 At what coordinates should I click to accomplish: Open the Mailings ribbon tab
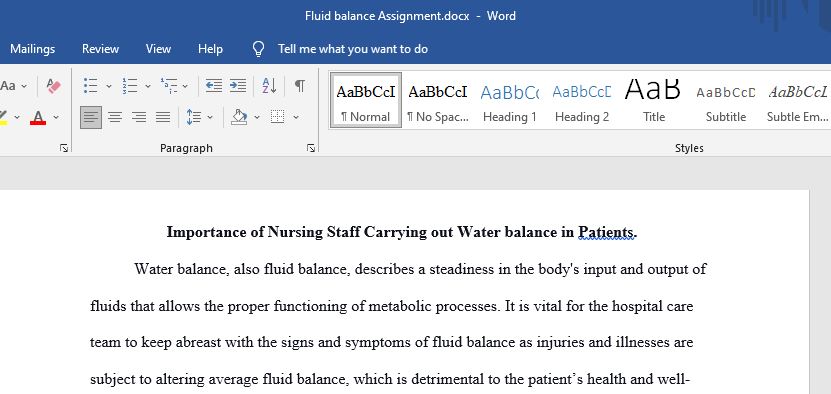(32, 49)
